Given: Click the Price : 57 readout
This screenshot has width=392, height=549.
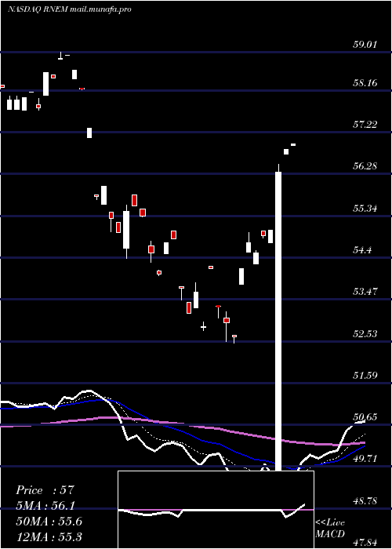Looking at the screenshot, I should 45,490.
